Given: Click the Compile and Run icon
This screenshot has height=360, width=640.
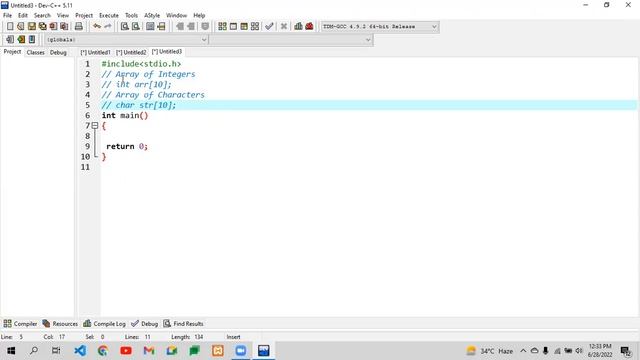Looking at the screenshot, I should [x=244, y=27].
